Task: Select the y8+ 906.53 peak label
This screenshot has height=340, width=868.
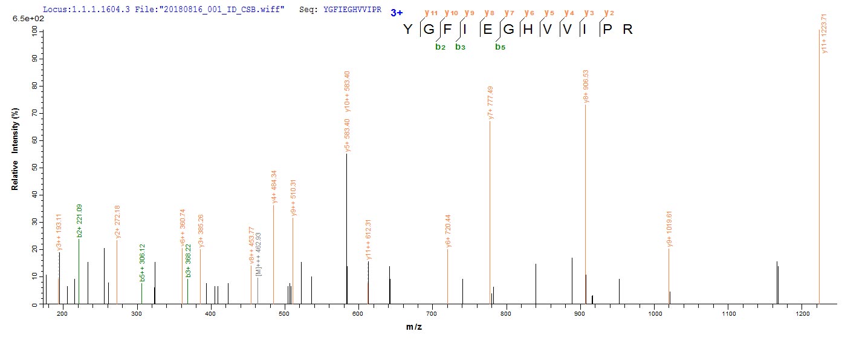Action: [586, 87]
